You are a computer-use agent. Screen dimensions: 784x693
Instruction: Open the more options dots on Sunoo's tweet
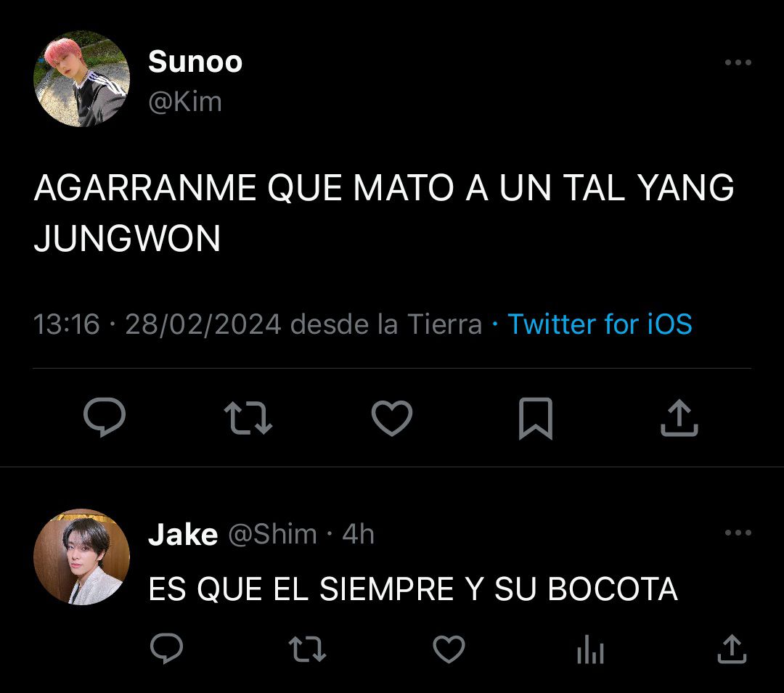(738, 62)
